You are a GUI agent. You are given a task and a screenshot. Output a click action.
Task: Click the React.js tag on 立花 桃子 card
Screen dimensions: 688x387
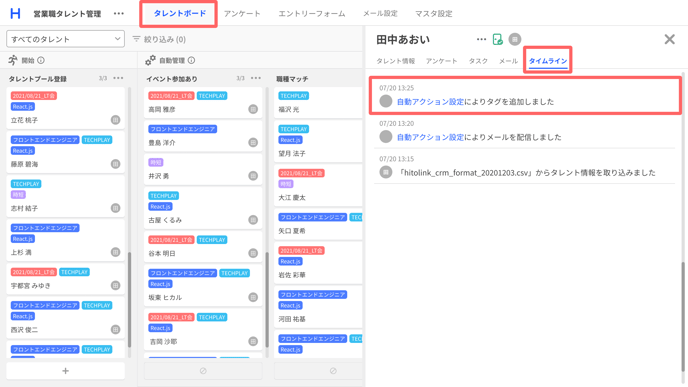click(x=23, y=107)
